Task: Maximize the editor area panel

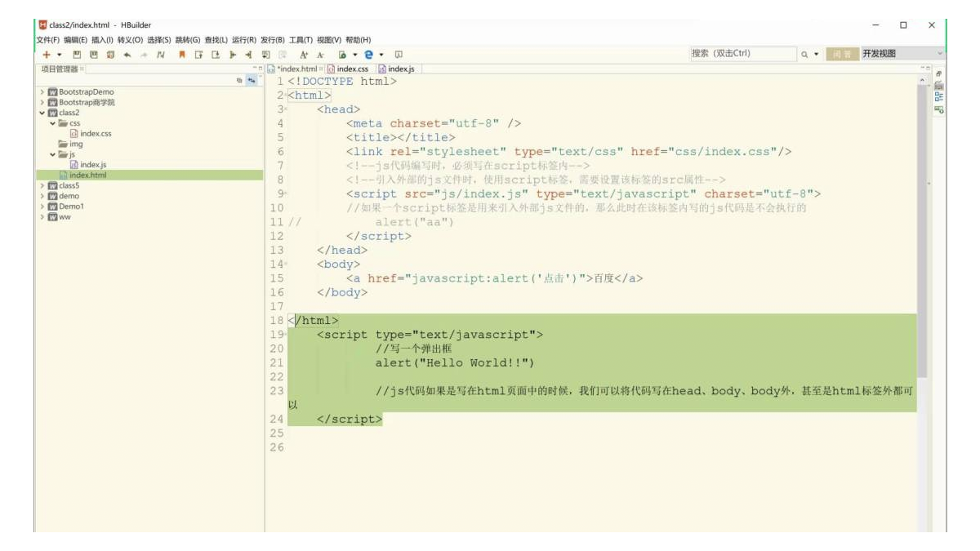Action: coord(929,69)
